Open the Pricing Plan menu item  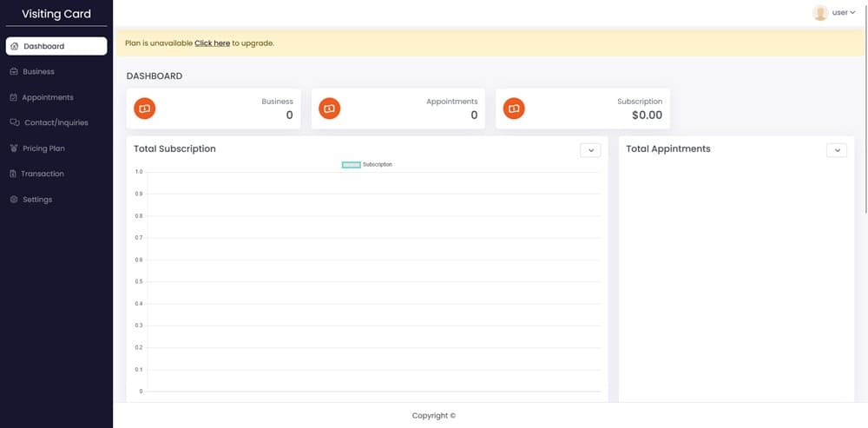(x=43, y=148)
